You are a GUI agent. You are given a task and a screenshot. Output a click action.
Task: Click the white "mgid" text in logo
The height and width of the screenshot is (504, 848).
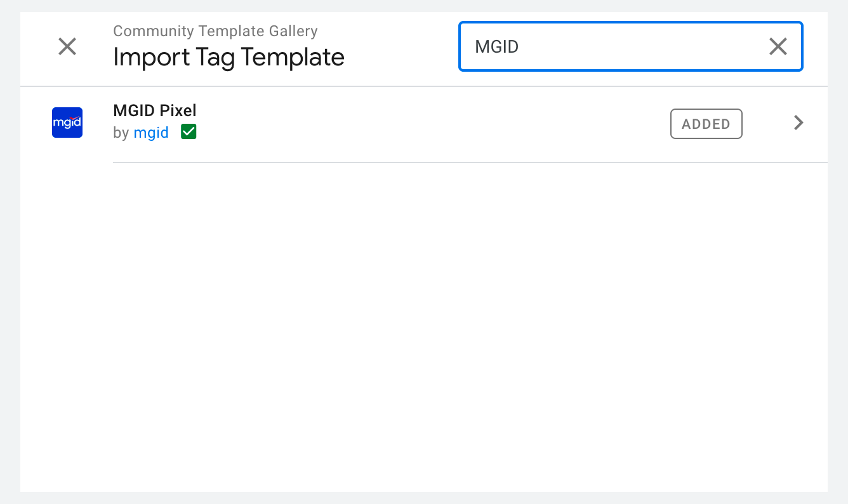(x=67, y=123)
